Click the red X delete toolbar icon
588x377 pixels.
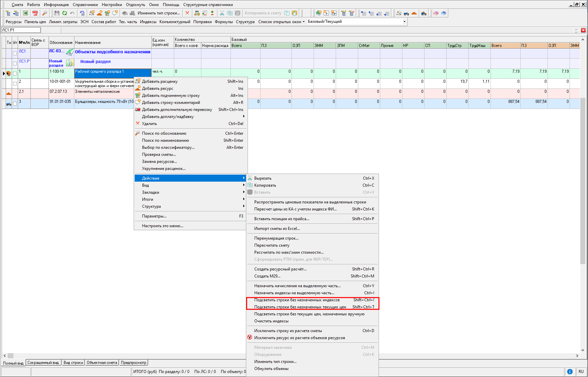click(187, 13)
